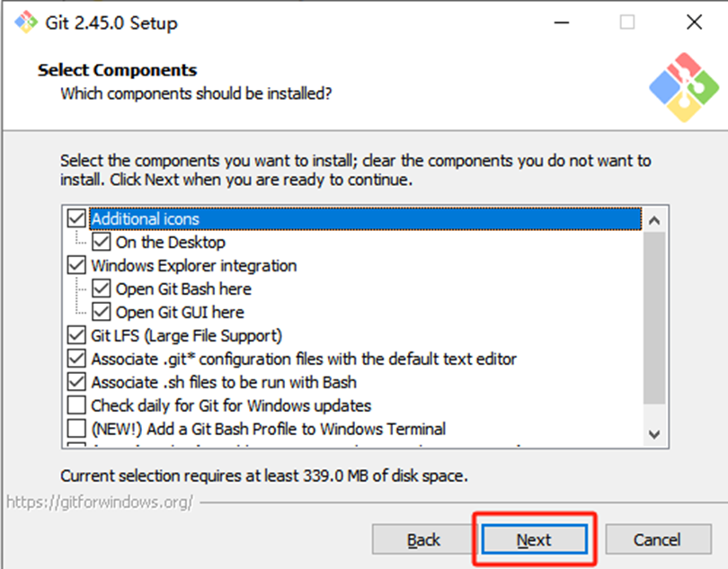
Task: Click the scroll up arrow in components list
Action: point(654,220)
